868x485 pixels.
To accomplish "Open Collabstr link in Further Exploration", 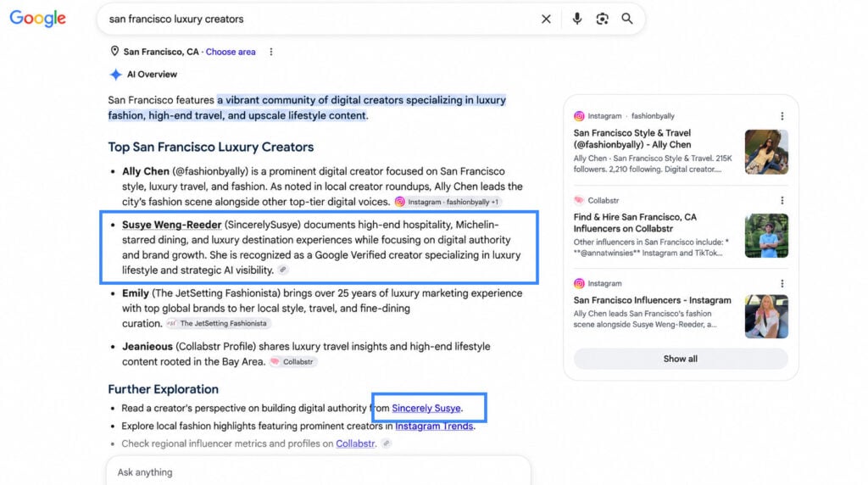I will coord(355,443).
